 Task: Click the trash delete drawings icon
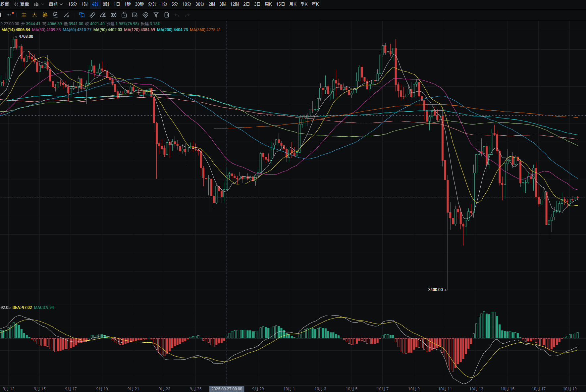167,15
